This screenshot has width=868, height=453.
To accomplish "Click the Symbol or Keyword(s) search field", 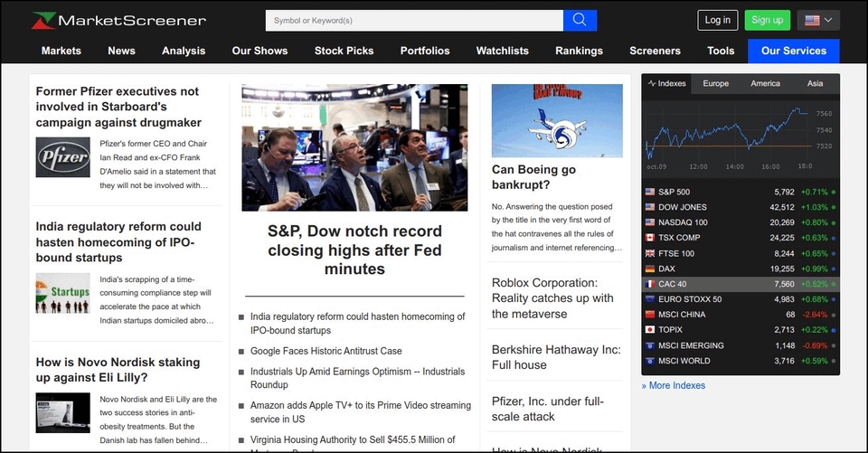I will pos(415,21).
